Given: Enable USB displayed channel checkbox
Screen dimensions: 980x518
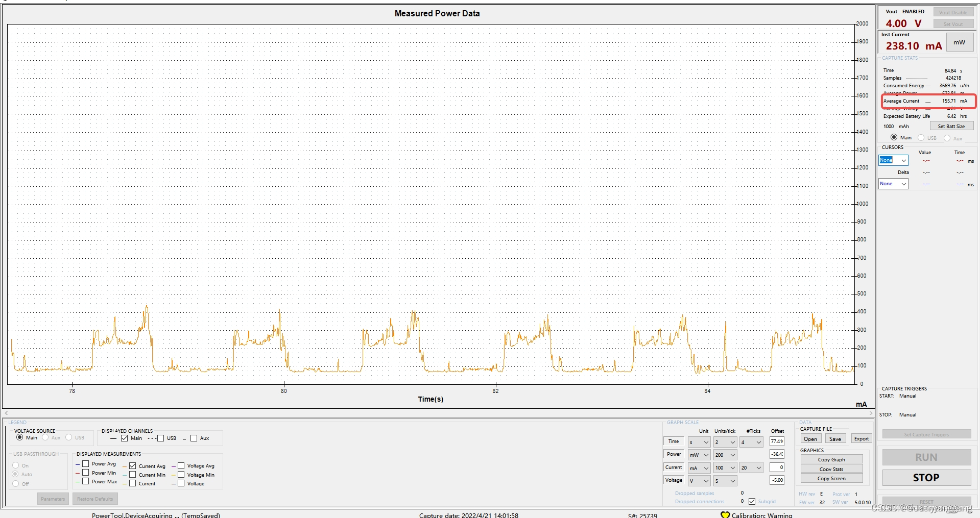Looking at the screenshot, I should 160,438.
